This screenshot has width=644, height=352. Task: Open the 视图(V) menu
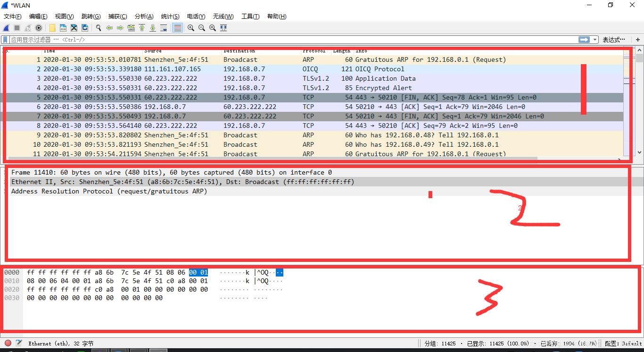coord(65,17)
